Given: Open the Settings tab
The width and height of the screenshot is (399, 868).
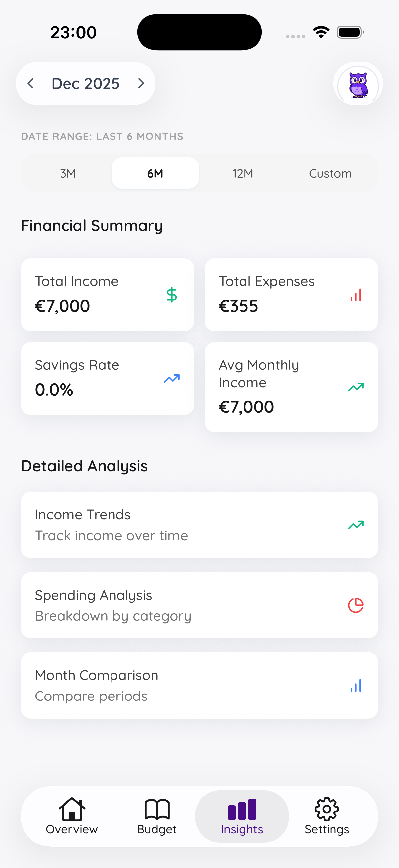Looking at the screenshot, I should click(327, 816).
